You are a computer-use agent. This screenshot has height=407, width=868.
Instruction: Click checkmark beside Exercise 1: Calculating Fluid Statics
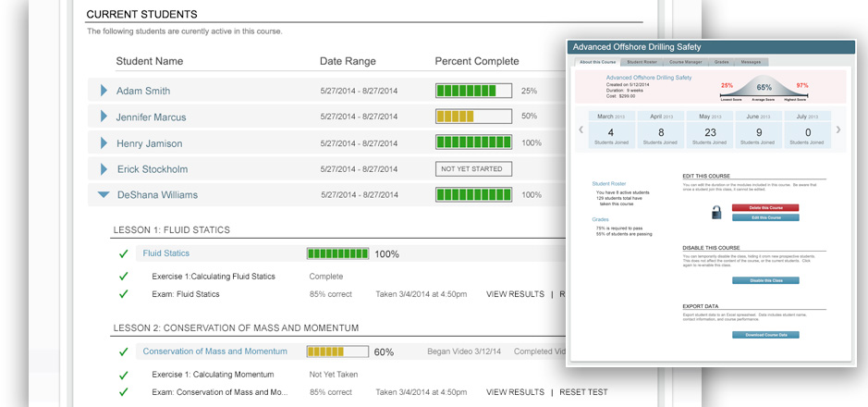[124, 277]
